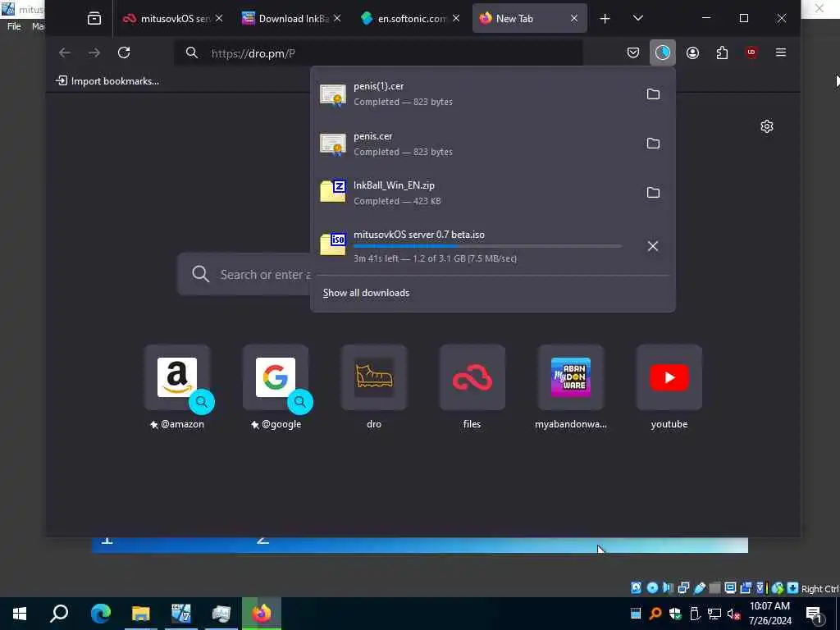The height and width of the screenshot is (630, 840).
Task: Open the network tray icon
Action: click(x=714, y=614)
